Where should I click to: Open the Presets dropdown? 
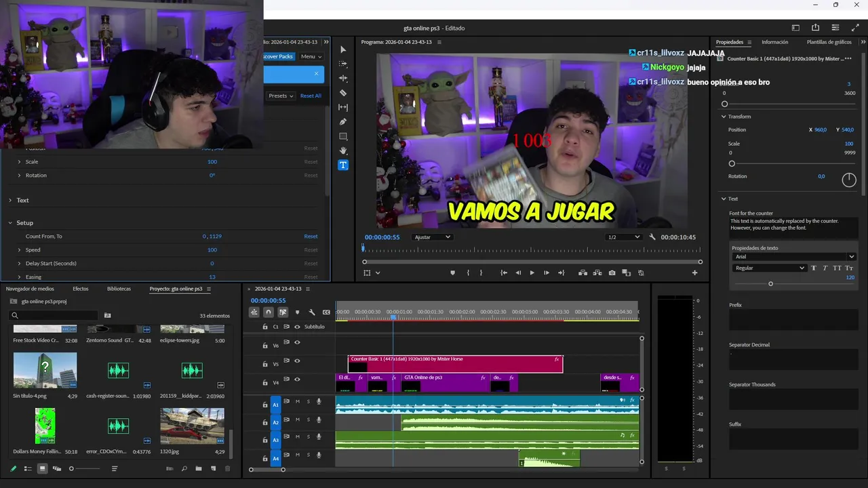pos(281,96)
